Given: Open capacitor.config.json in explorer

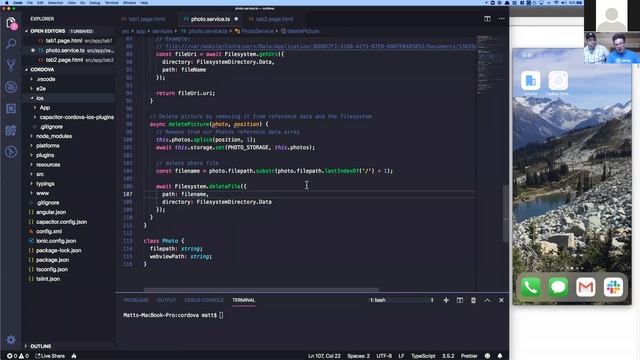Looking at the screenshot, I should click(61, 222).
